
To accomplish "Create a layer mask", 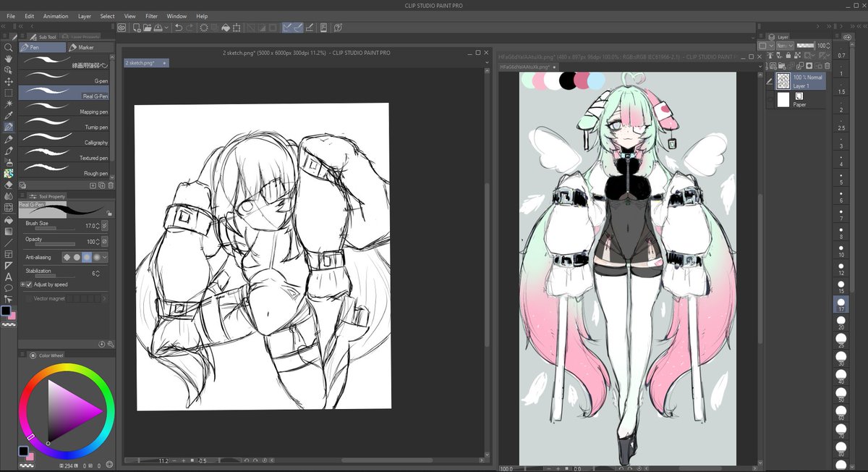I will pos(809,66).
